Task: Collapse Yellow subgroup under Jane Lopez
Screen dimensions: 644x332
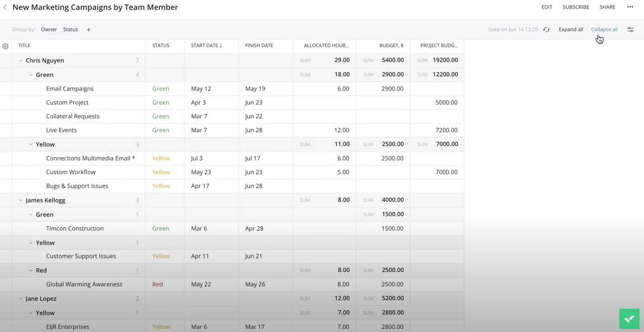Action: pos(31,313)
